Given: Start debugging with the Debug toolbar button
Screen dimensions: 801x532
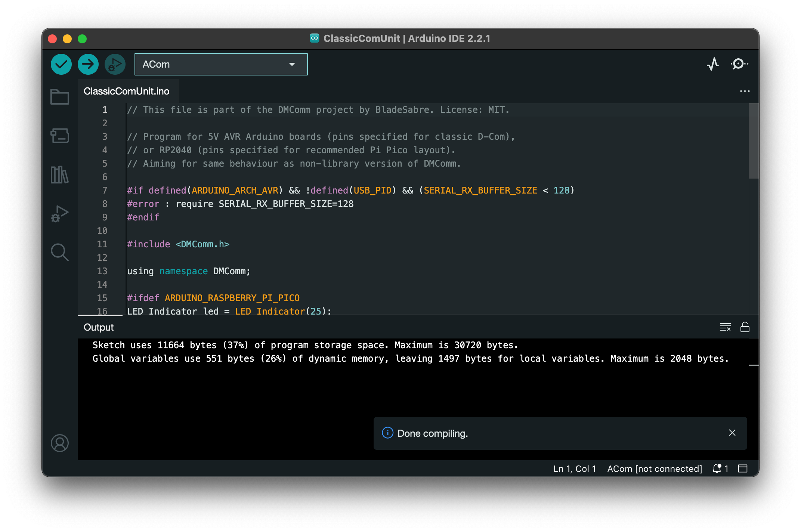Looking at the screenshot, I should coord(115,64).
